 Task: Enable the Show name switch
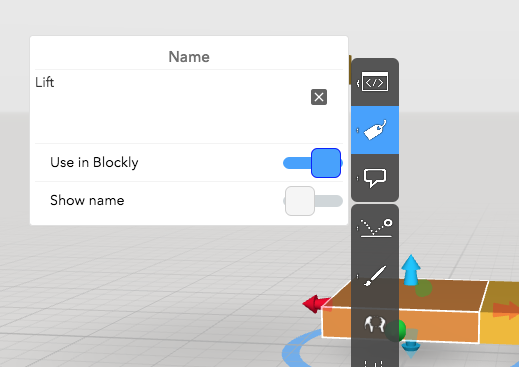tap(313, 201)
